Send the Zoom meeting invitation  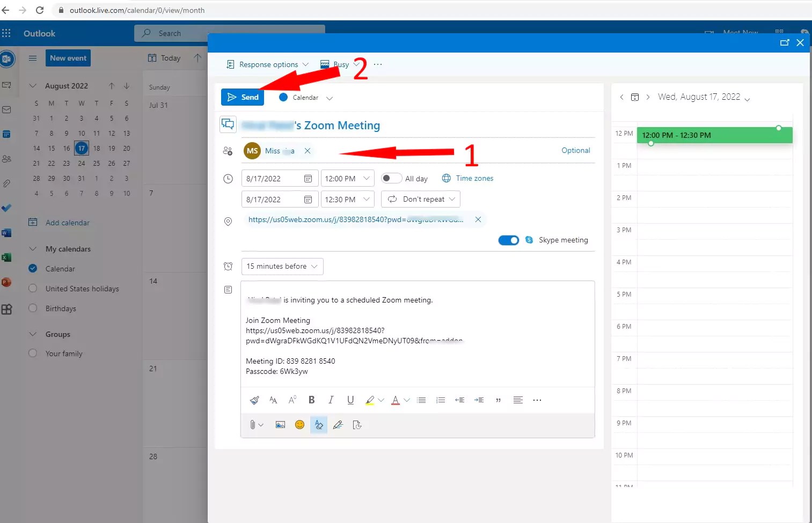click(242, 97)
